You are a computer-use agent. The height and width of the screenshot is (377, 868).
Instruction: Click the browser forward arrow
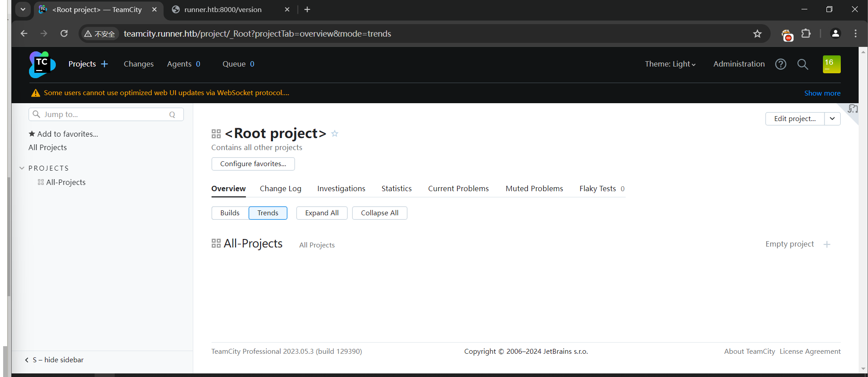point(44,34)
